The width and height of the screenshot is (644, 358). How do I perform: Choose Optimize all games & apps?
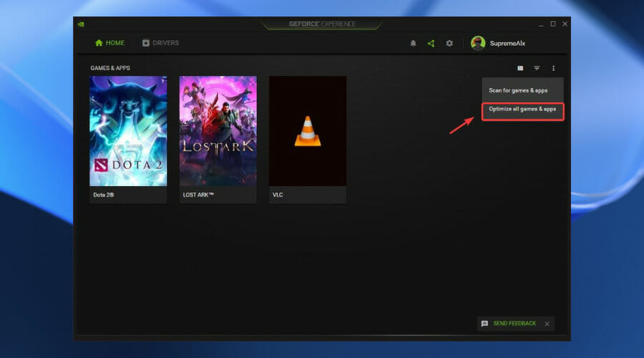pyautogui.click(x=522, y=110)
